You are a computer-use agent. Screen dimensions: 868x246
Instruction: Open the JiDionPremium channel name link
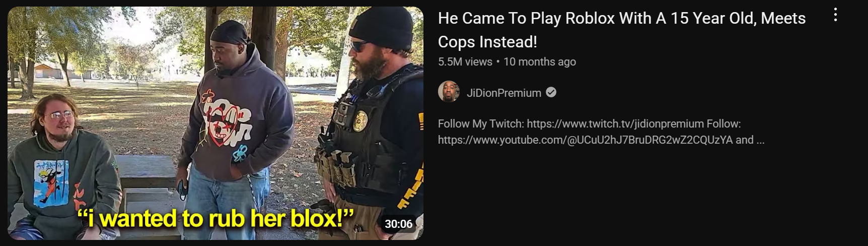[503, 93]
